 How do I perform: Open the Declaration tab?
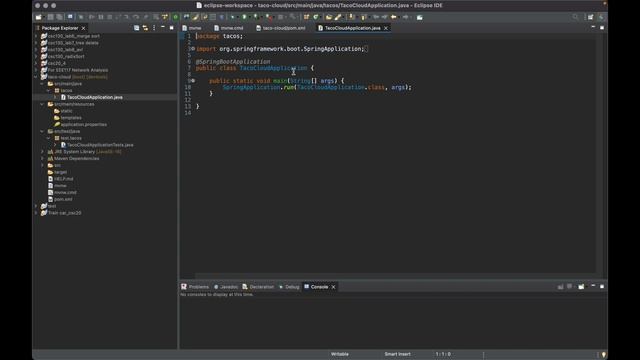[x=258, y=287]
